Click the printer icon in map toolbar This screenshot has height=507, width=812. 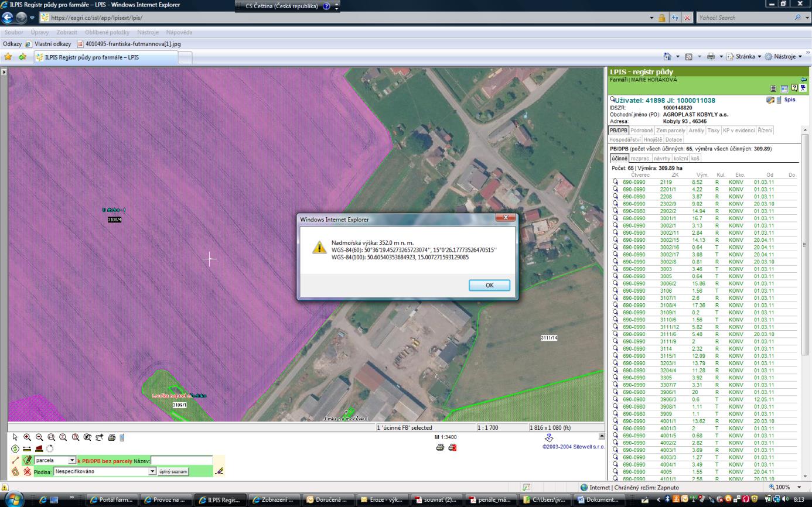click(111, 437)
